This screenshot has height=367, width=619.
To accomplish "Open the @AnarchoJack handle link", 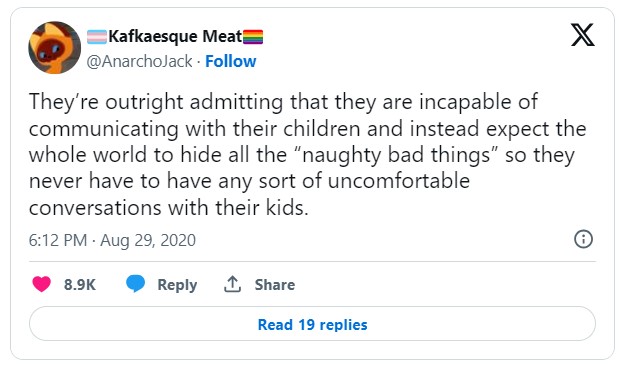I will click(139, 62).
